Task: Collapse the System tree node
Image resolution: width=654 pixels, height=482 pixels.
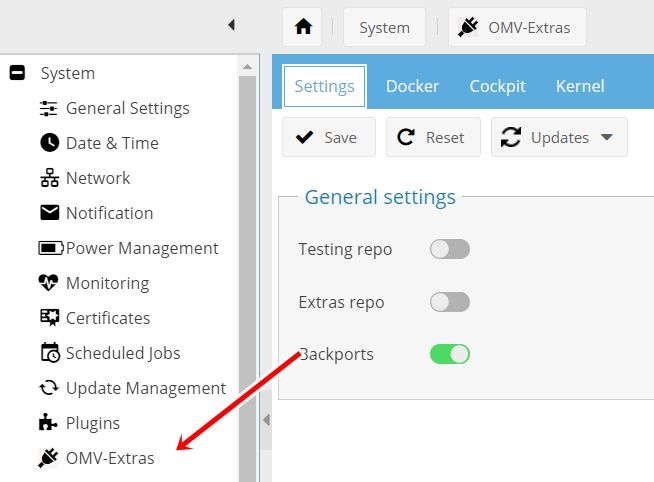Action: click(x=17, y=73)
